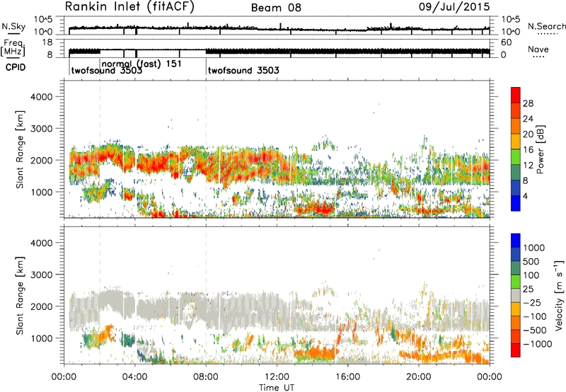This screenshot has width=566, height=392.
Task: Click the '1000' tick on velocity panel axis
Action: coord(42,338)
